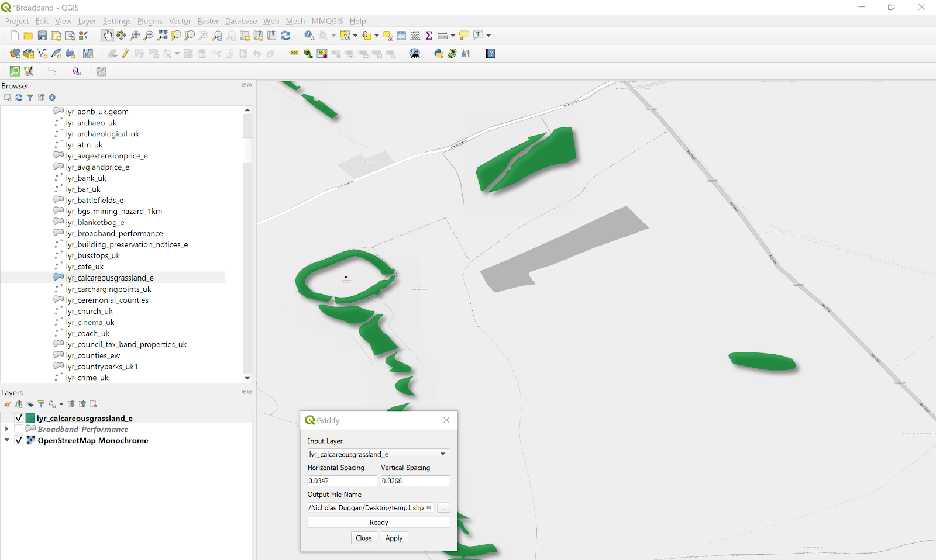Show statistical summary sigma icon
This screenshot has height=560, width=936.
(x=429, y=36)
